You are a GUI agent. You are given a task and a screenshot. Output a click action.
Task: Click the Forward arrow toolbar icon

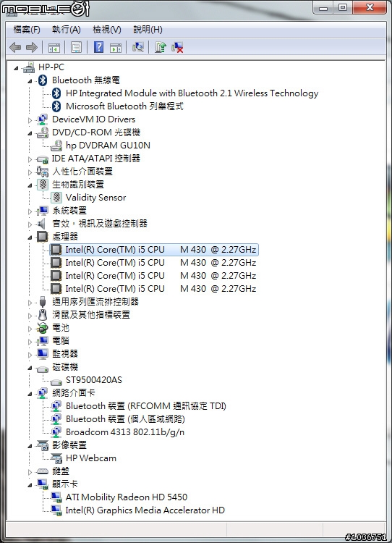click(32, 47)
